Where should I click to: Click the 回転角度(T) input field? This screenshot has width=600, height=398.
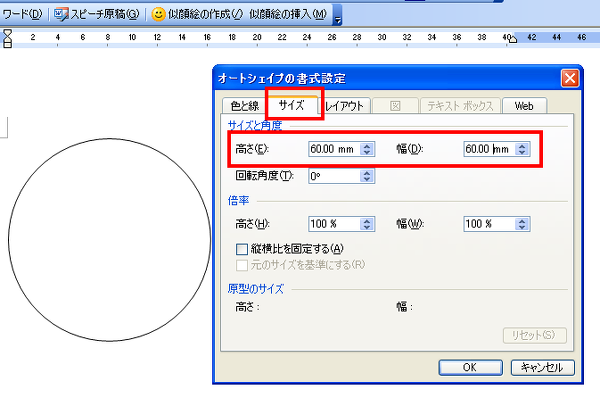coord(334,176)
